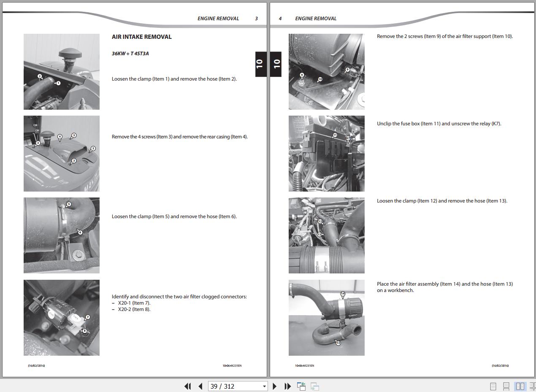Click the left page '(16/02/2016)' footer date
Viewport: 536px width, 392px height.
click(36, 366)
